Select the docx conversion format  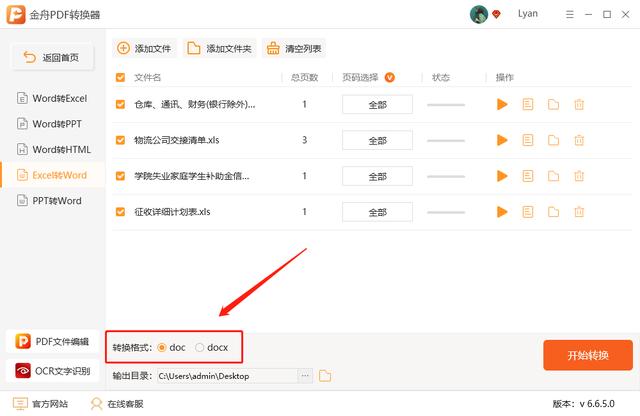tap(199, 347)
